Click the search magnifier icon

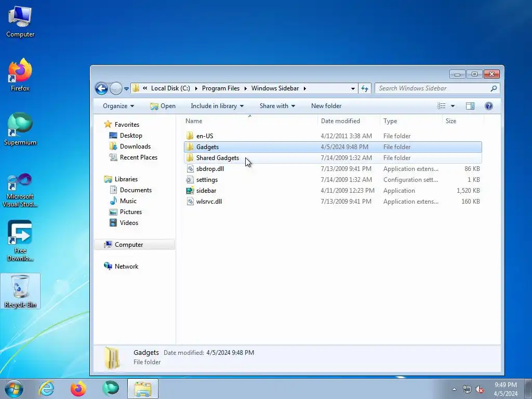pyautogui.click(x=494, y=88)
